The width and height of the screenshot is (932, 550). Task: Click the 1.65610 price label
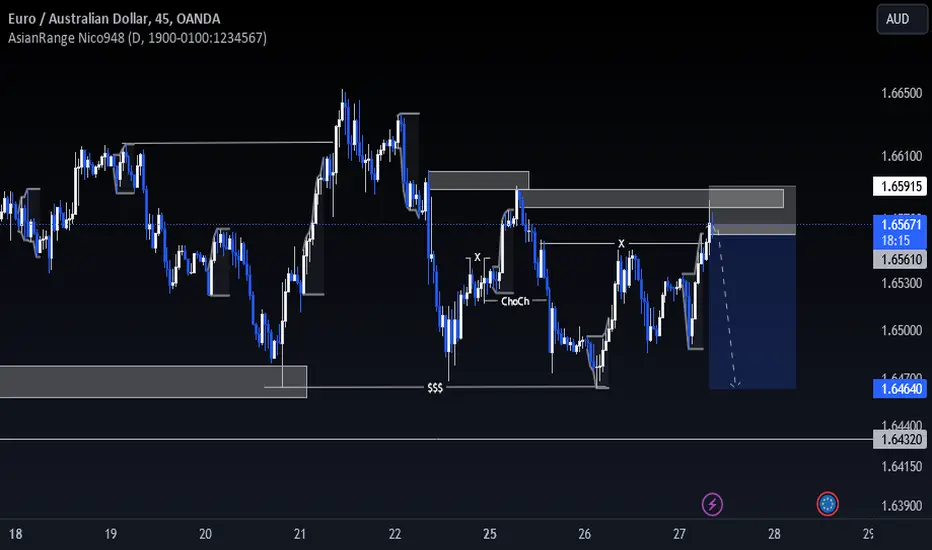click(900, 259)
